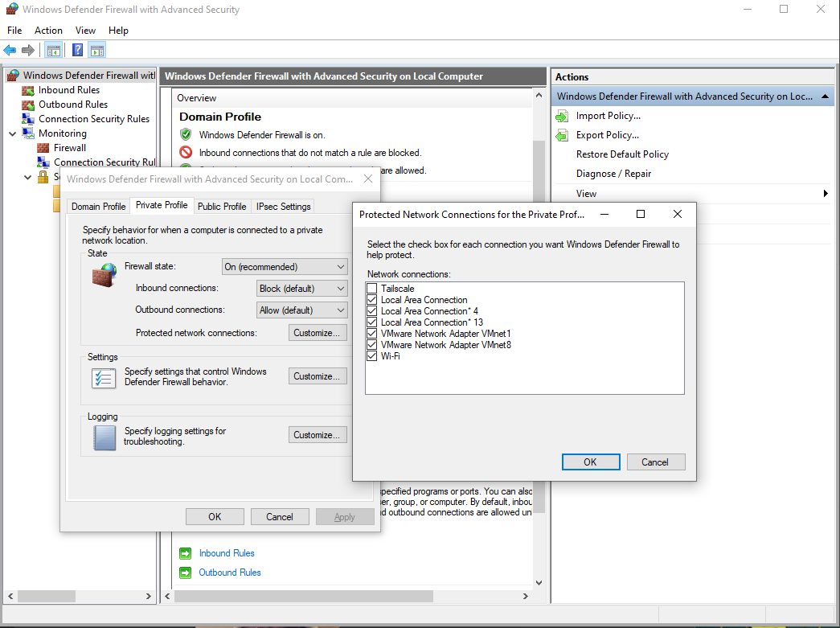Image resolution: width=840 pixels, height=628 pixels.
Task: Click OK in the properties dialog
Action: coord(215,516)
